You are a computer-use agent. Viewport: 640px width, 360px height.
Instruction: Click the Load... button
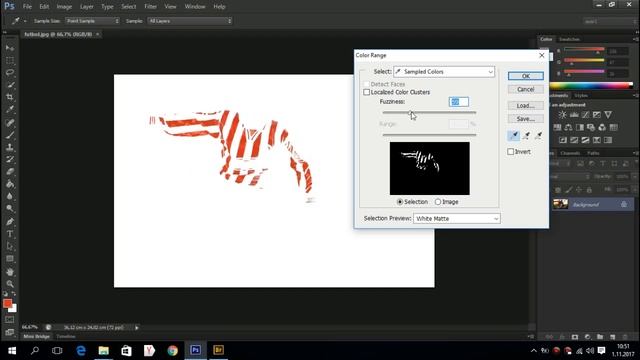pyautogui.click(x=526, y=106)
